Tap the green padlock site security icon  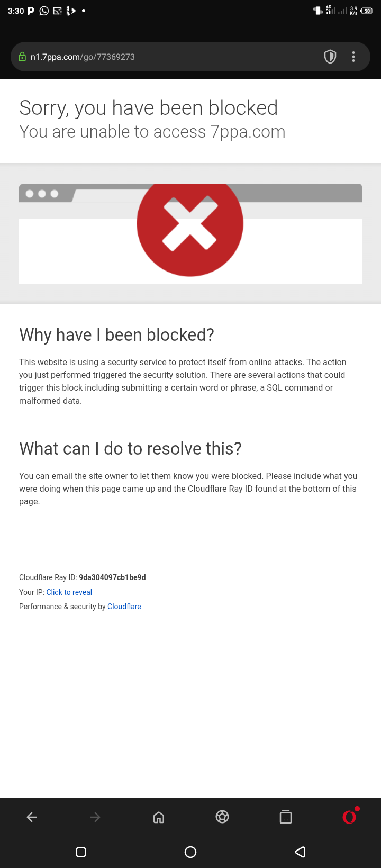click(22, 57)
